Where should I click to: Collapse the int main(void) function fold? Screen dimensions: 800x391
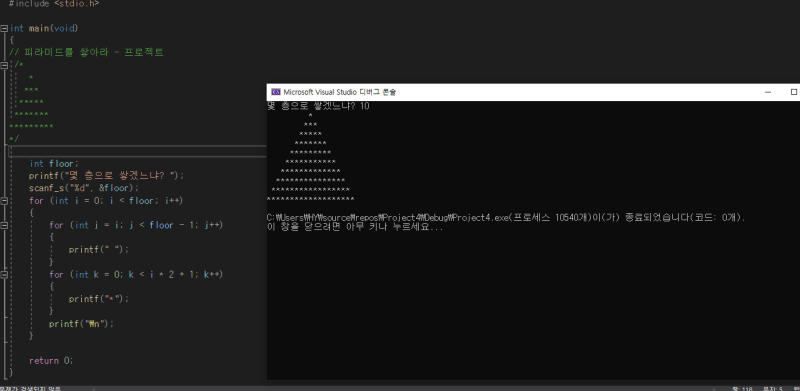click(x=4, y=29)
